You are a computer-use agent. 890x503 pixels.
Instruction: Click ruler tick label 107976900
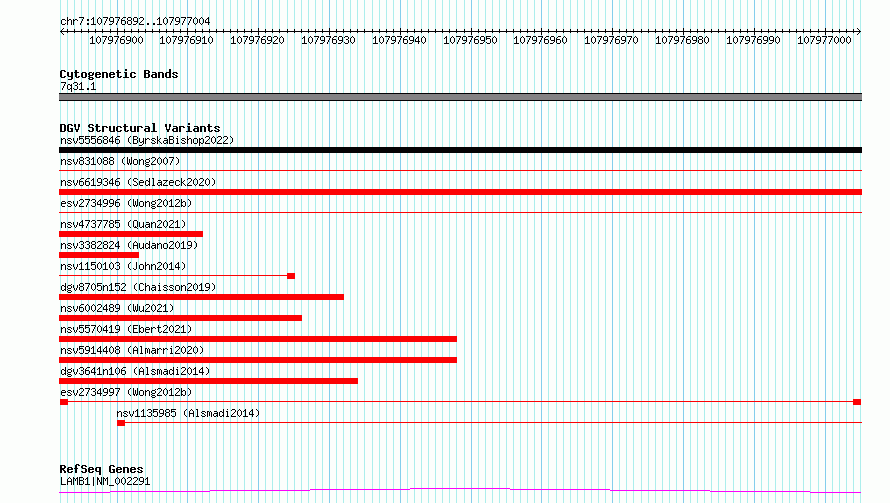(x=116, y=40)
